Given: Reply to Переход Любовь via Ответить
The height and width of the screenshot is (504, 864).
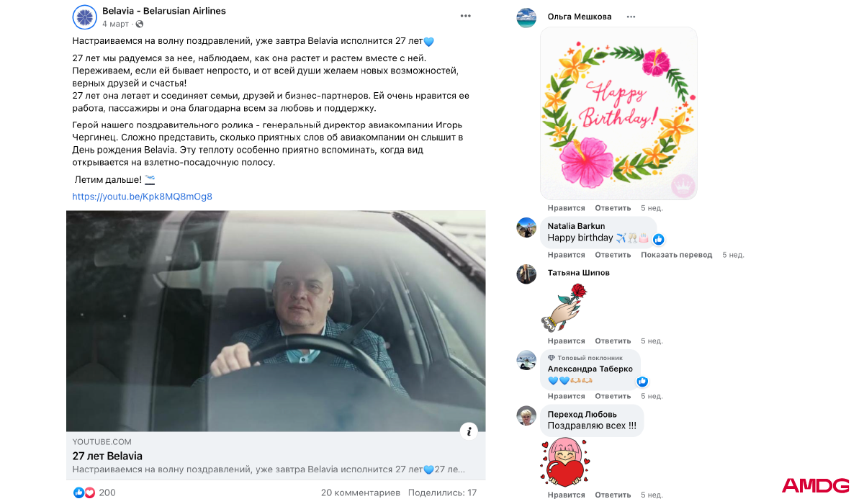Looking at the screenshot, I should pyautogui.click(x=613, y=495).
